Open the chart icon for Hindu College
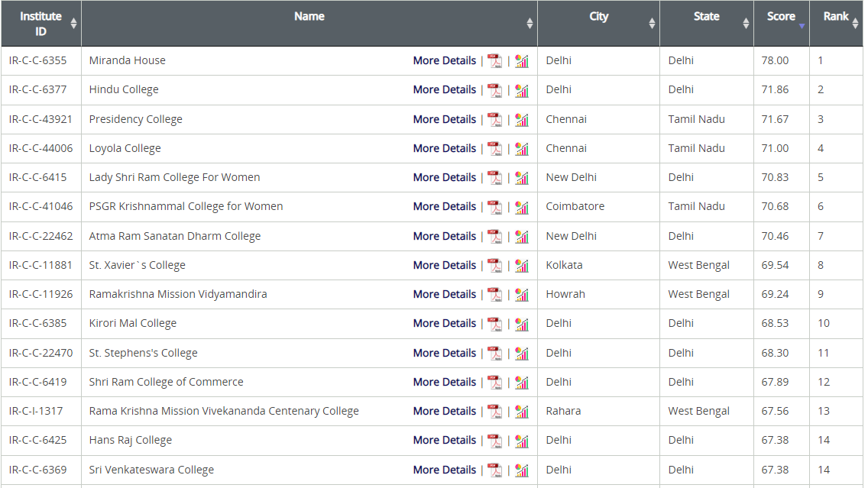The width and height of the screenshot is (868, 488). 521,90
